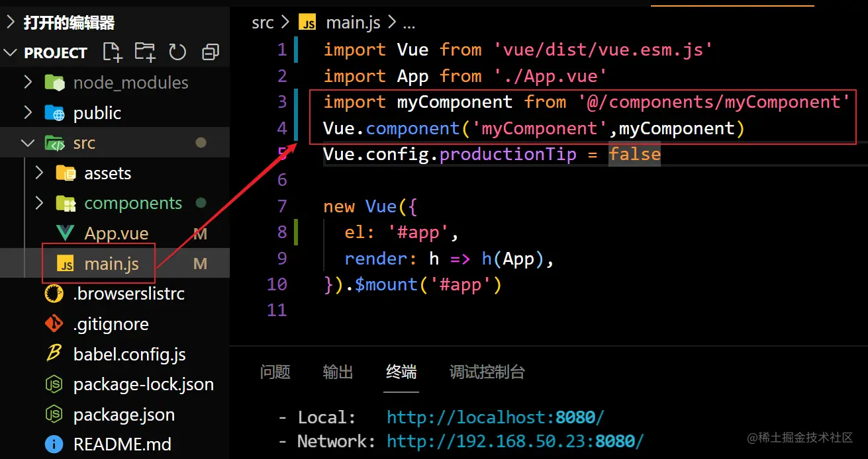868x459 pixels.
Task: Open .gitignore file
Action: (111, 324)
